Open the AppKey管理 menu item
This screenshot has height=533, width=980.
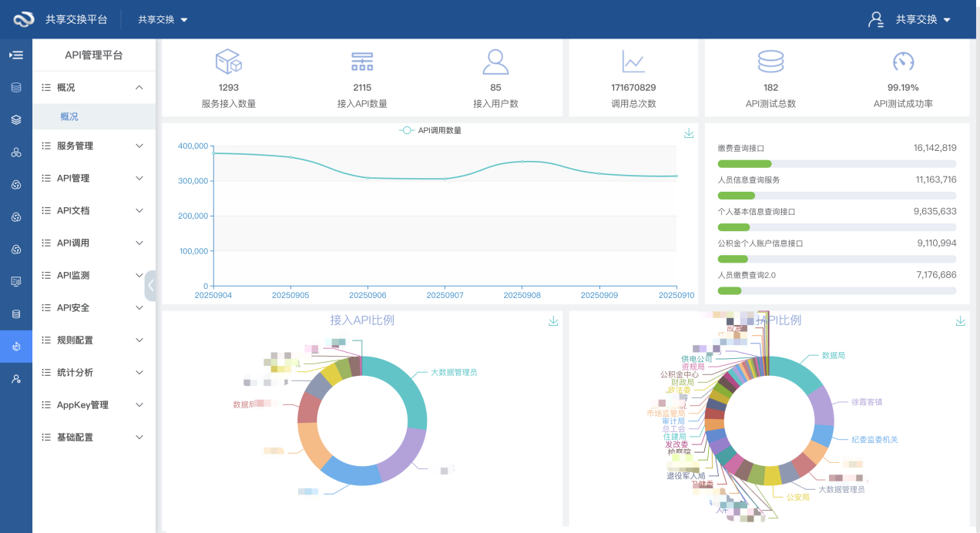coord(93,404)
